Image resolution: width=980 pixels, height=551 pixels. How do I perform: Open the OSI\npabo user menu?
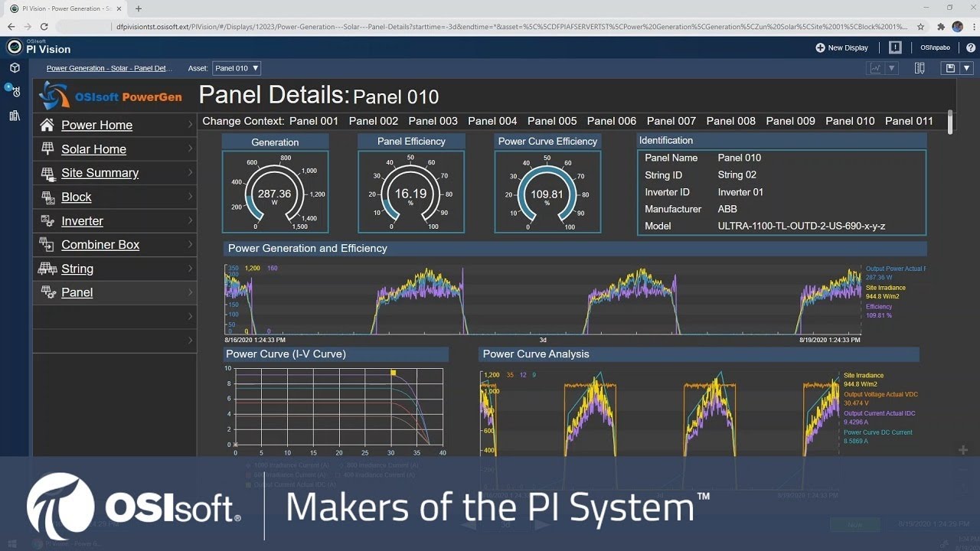[x=934, y=47]
